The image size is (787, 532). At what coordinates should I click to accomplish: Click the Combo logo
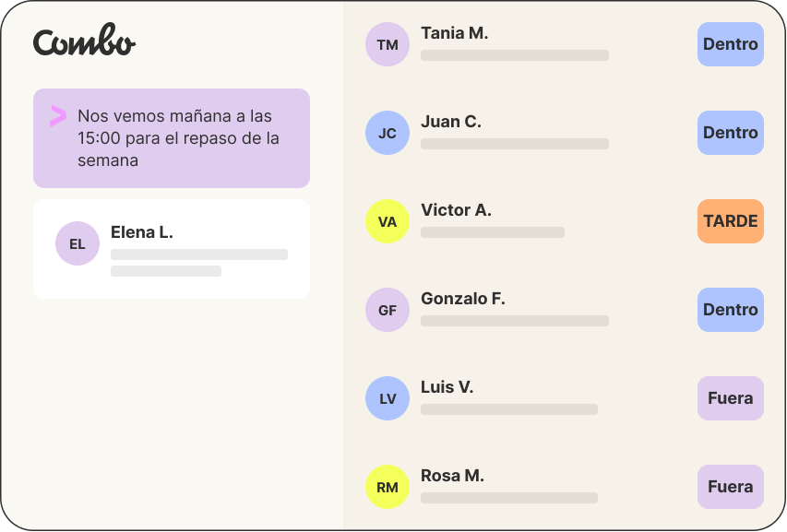[x=84, y=42]
